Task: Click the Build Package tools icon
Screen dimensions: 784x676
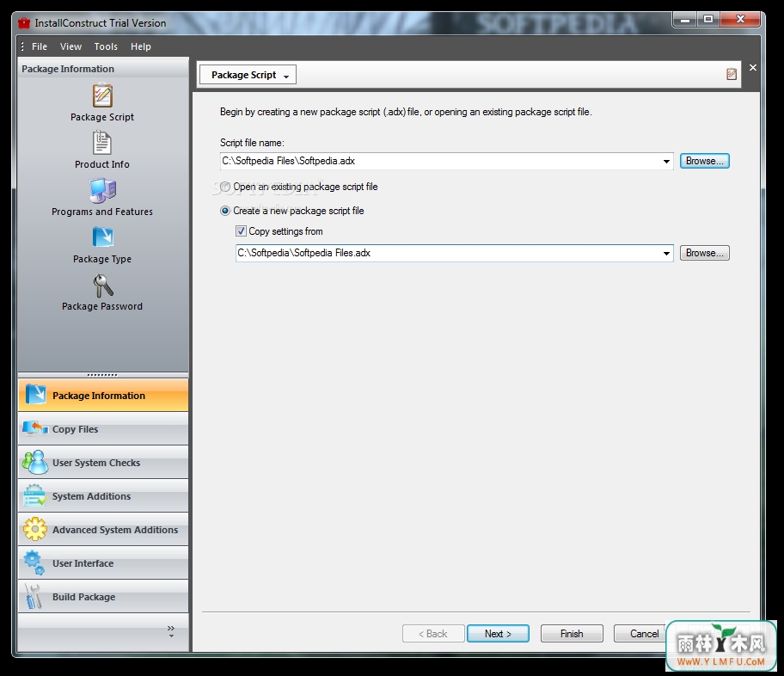Action: pyautogui.click(x=34, y=596)
